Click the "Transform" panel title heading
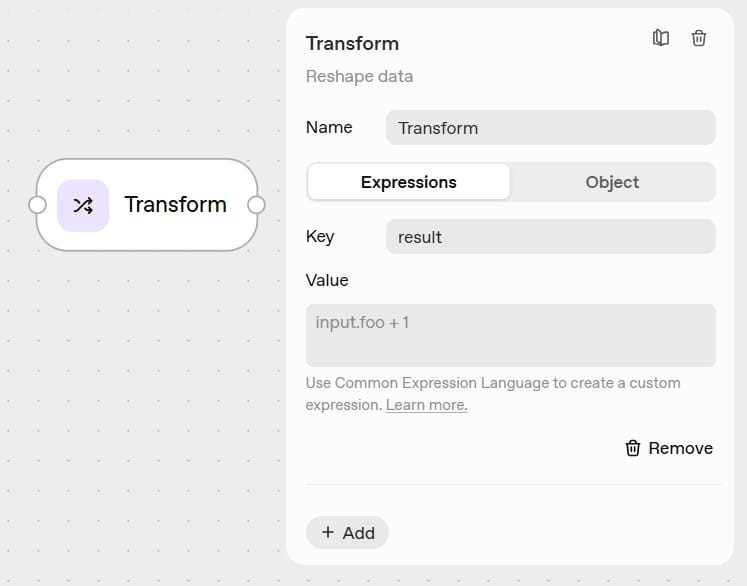Image resolution: width=747 pixels, height=586 pixels. [352, 43]
